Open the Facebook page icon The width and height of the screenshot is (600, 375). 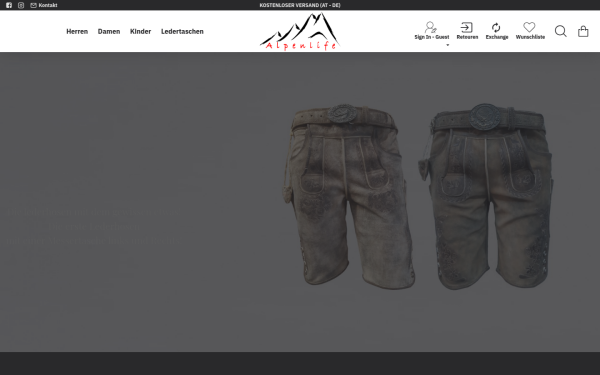tap(9, 5)
